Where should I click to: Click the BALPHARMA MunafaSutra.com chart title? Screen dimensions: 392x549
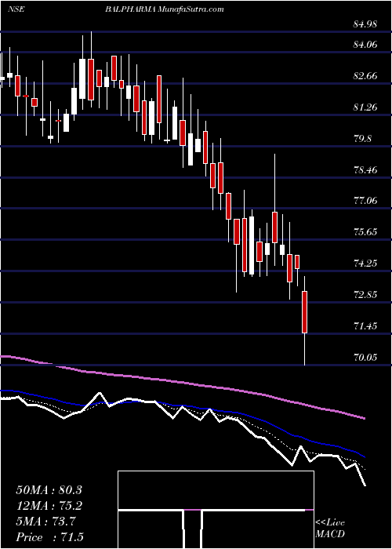(164, 9)
